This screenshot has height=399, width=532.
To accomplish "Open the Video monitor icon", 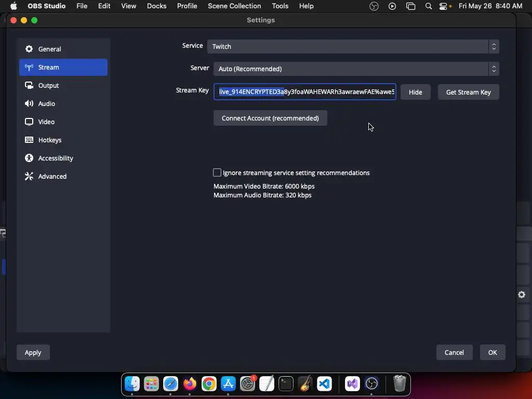I will [x=29, y=122].
